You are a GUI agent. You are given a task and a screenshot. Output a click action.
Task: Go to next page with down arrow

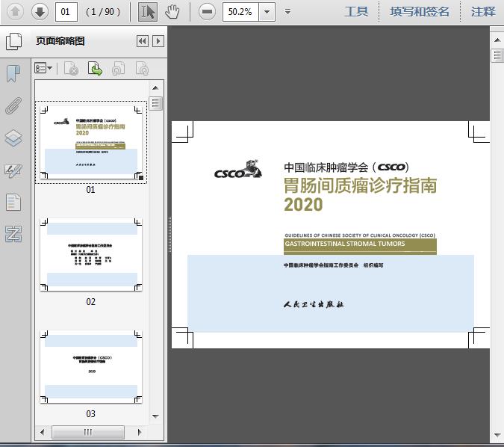[x=40, y=12]
